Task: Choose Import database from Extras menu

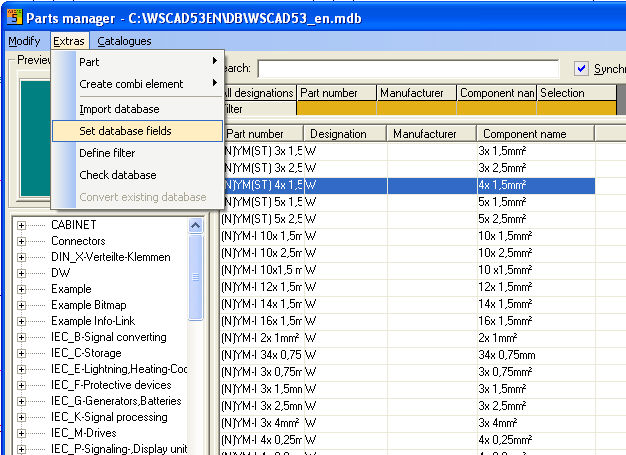Action: click(x=137, y=109)
